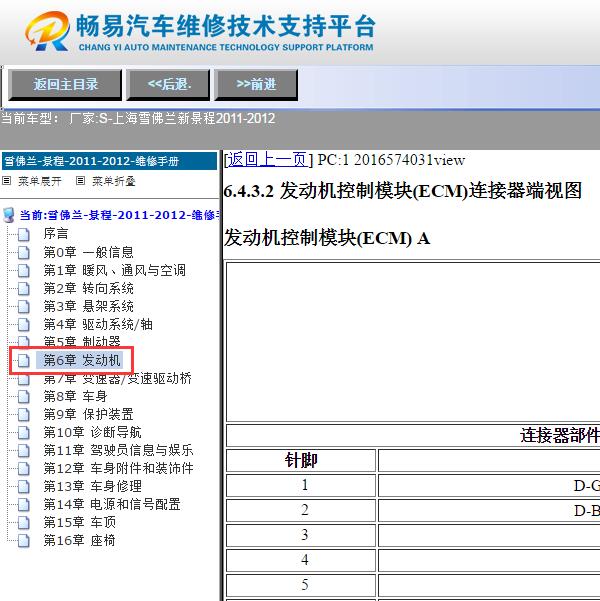Select pin number 3 table cell
Viewport: 600px width, 601px height.
(301, 535)
